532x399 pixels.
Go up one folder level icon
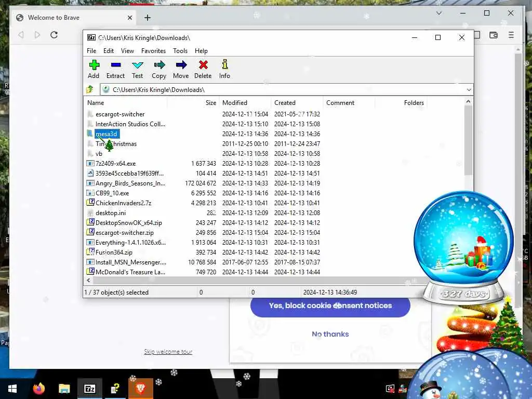90,89
